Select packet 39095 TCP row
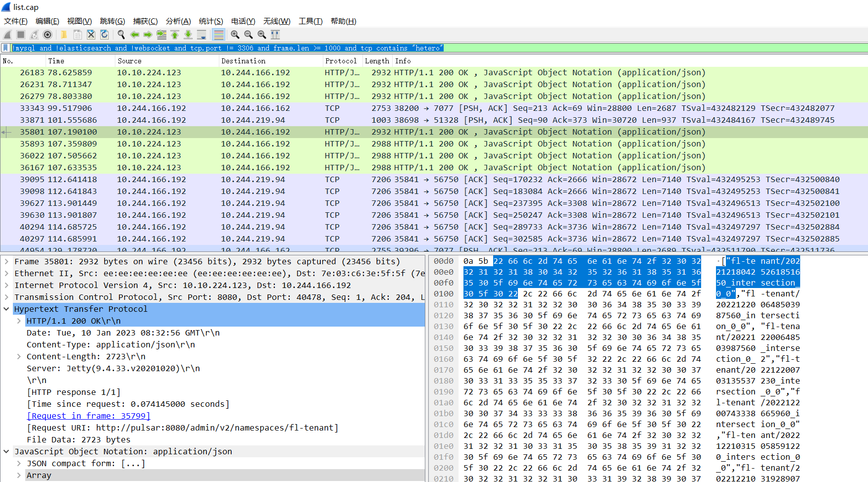868x482 pixels. [434, 179]
